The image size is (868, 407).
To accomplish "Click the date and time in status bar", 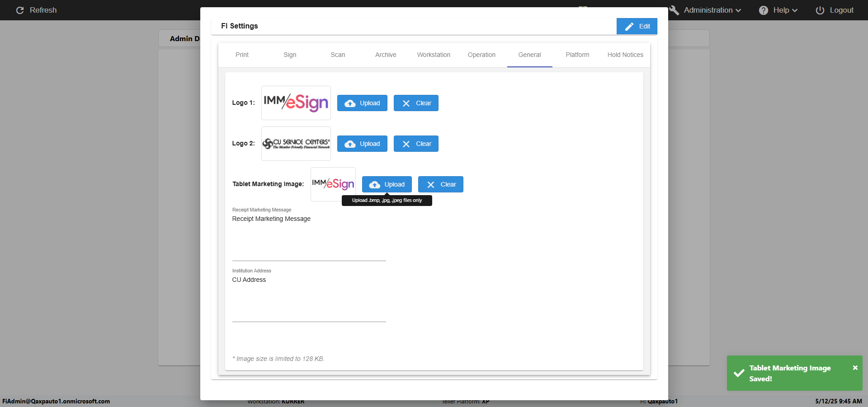I will [x=839, y=401].
